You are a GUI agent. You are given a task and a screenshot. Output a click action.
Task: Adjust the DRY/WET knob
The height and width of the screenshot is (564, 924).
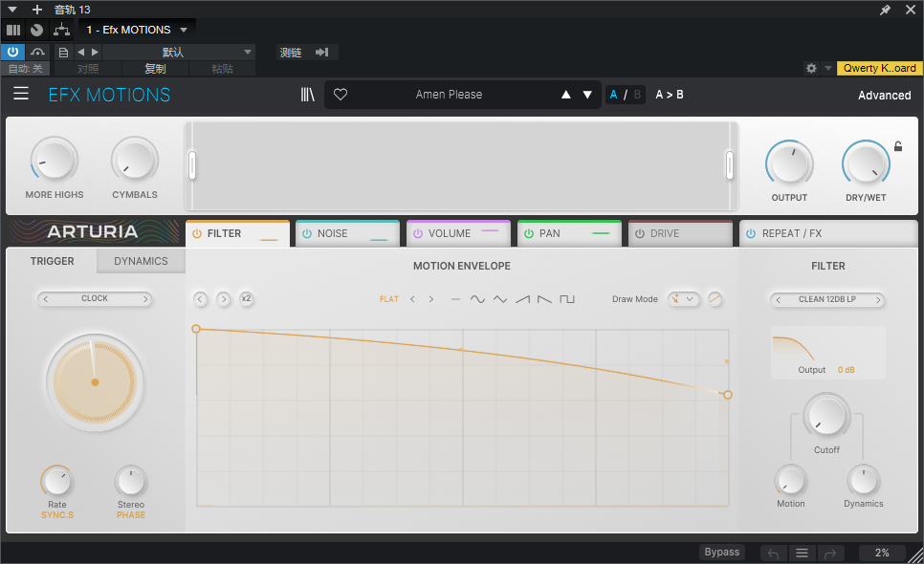866,163
